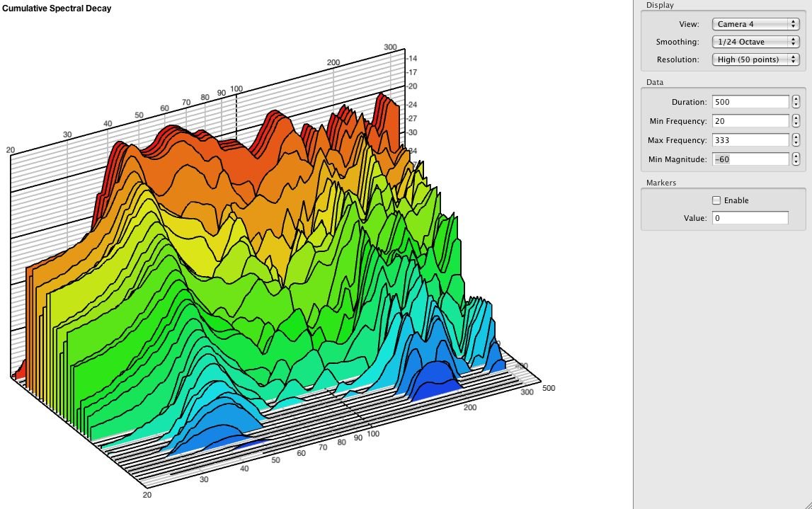Decrement Max Frequency with its down arrow
Viewport: 812px width, 509px height.
796,144
